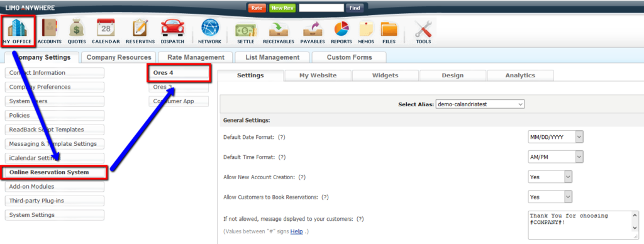The width and height of the screenshot is (644, 244).
Task: Switch to the Rate Management tab
Action: [196, 57]
